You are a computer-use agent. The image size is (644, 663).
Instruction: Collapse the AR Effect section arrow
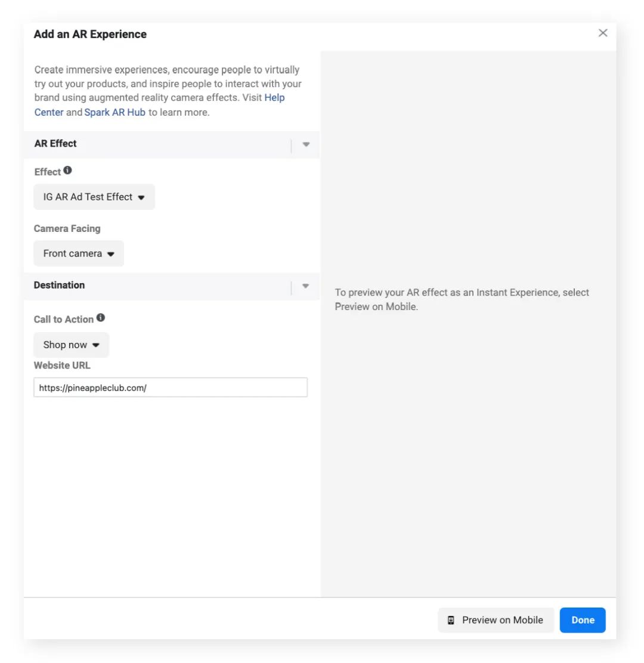pyautogui.click(x=306, y=144)
